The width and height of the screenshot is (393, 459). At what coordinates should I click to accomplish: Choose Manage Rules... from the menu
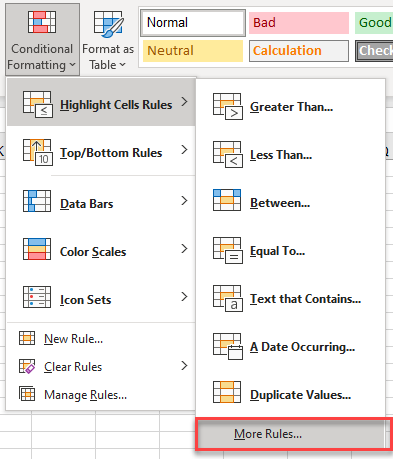tap(101, 395)
